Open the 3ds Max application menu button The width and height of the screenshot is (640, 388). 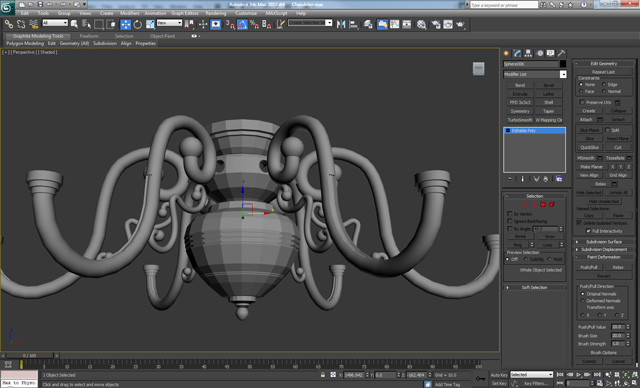[x=7, y=7]
